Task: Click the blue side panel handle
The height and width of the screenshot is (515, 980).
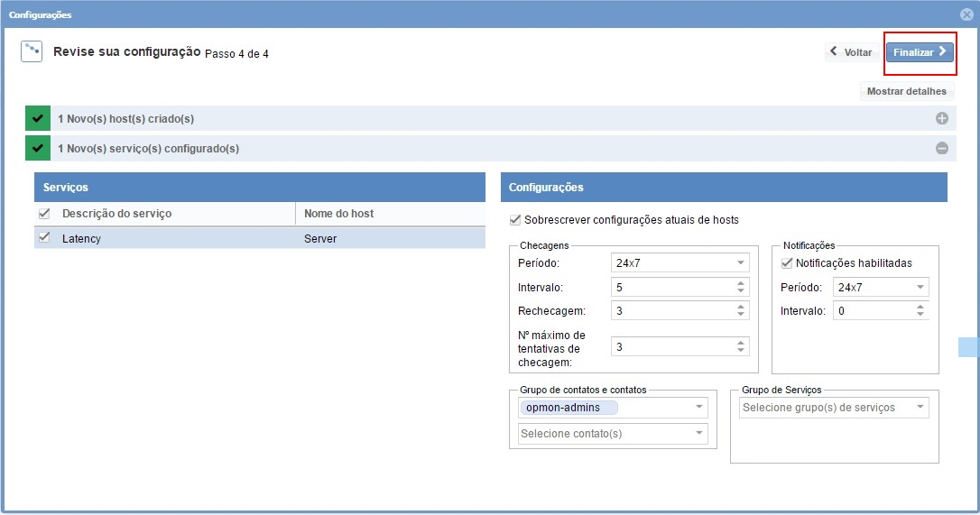Action: [x=966, y=347]
